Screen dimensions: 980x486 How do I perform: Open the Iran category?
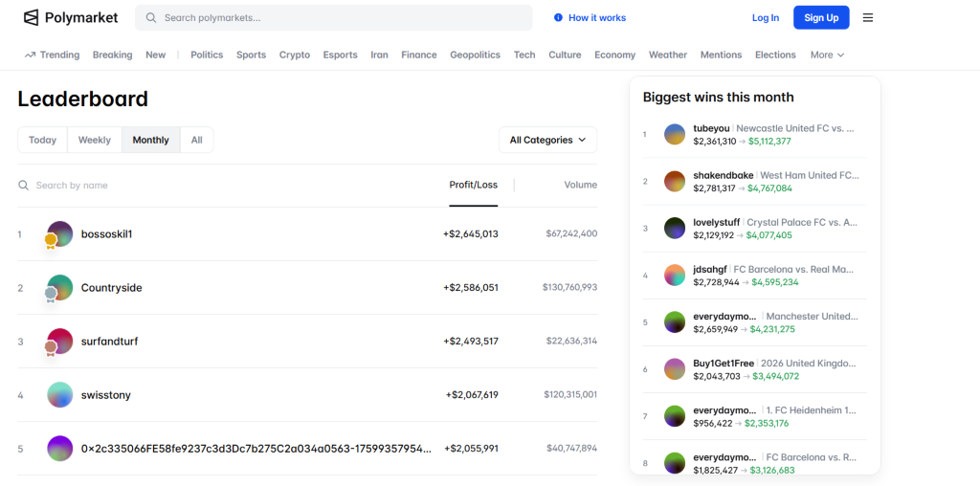click(379, 55)
